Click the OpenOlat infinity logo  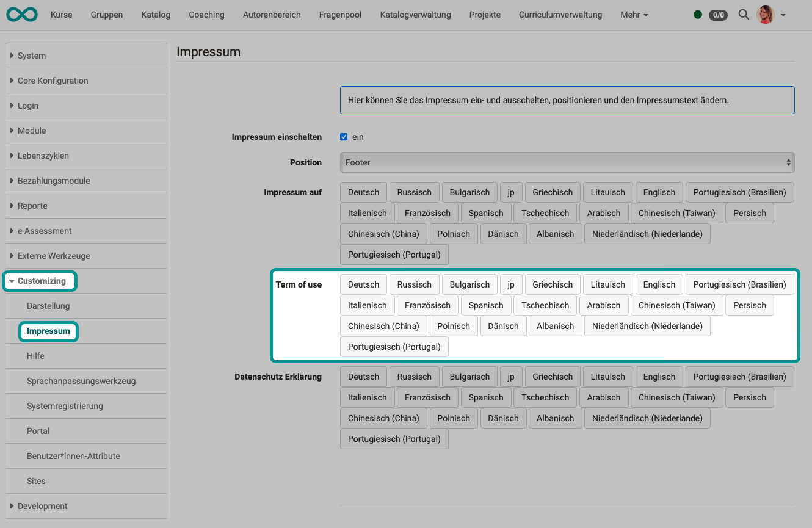(x=22, y=14)
